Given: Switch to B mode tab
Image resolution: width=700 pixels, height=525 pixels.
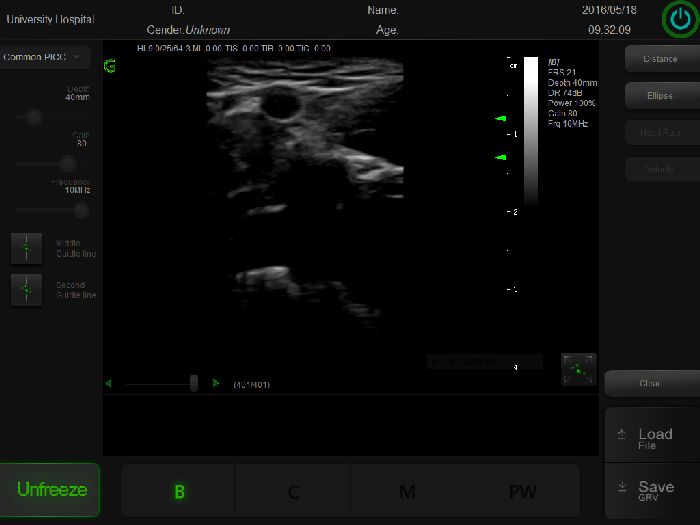Looking at the screenshot, I should click(x=179, y=491).
